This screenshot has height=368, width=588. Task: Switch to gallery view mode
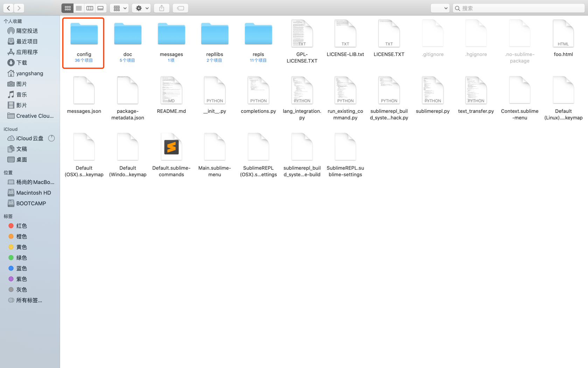100,8
